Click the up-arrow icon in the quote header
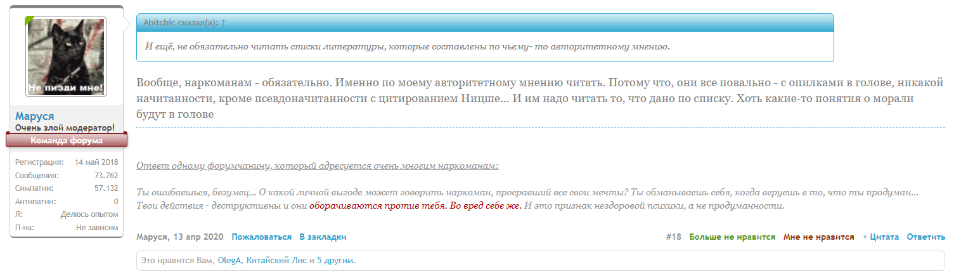The width and height of the screenshot is (980, 274). 223,23
